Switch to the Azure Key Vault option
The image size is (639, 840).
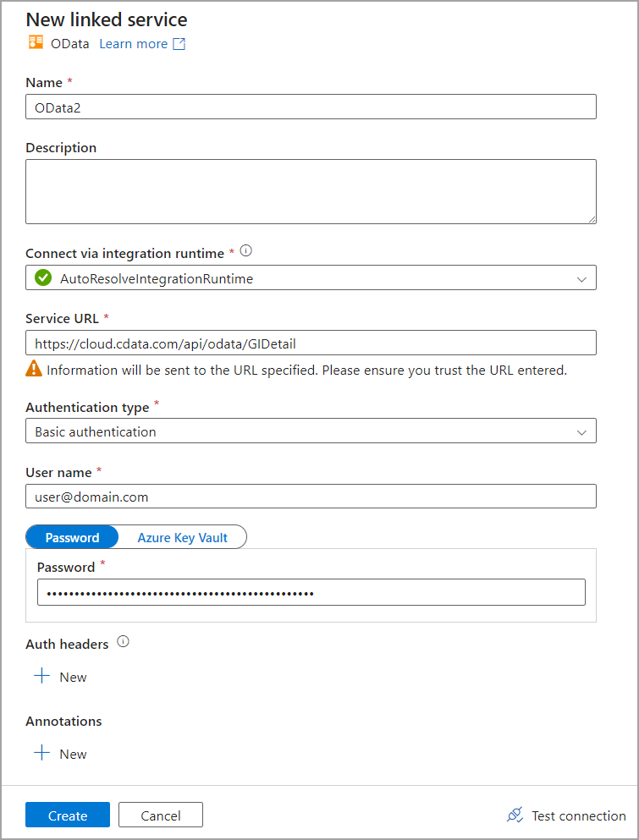pyautogui.click(x=184, y=536)
